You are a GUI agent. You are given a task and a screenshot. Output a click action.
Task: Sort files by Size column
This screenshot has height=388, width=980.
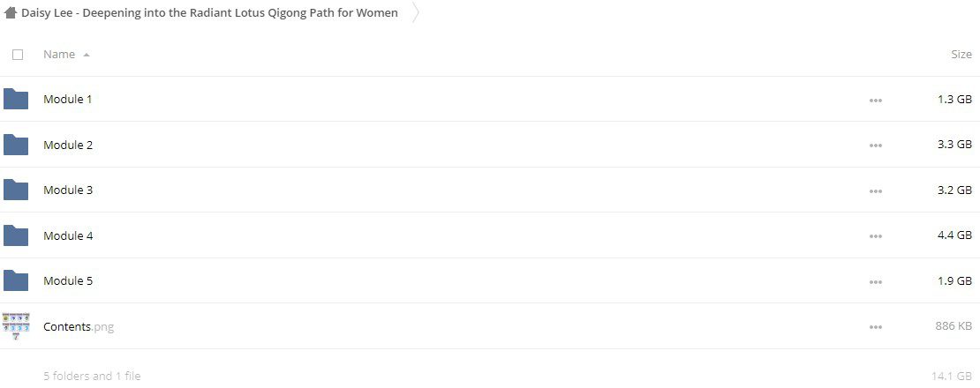point(961,55)
